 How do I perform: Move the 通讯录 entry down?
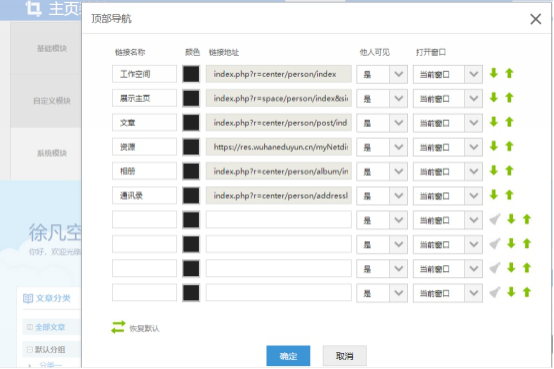pyautogui.click(x=494, y=195)
